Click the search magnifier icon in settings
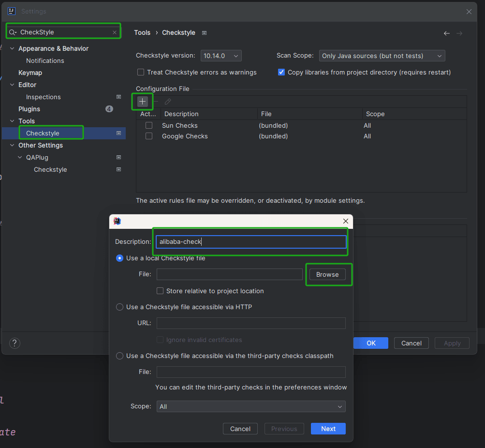485x448 pixels. (13, 32)
